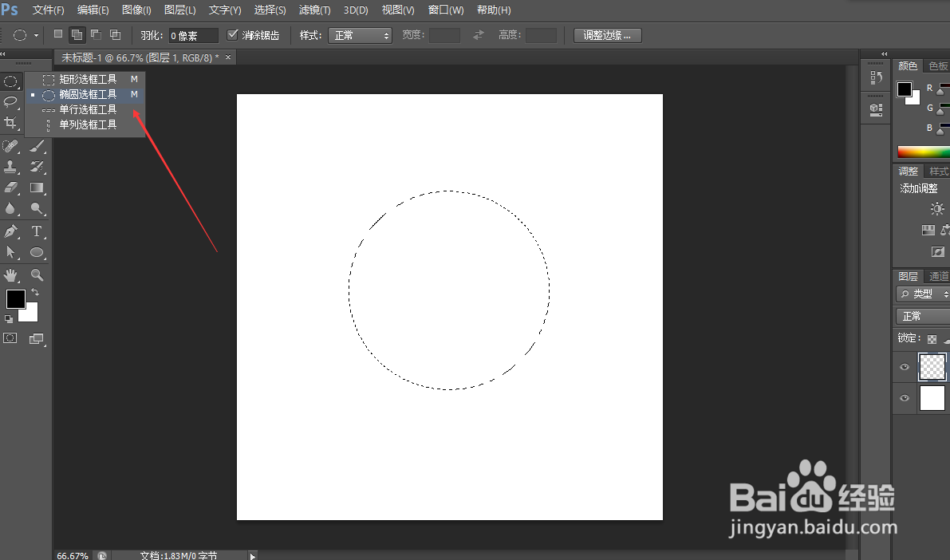Open the History panel icon
The width and height of the screenshot is (950, 560).
876,77
